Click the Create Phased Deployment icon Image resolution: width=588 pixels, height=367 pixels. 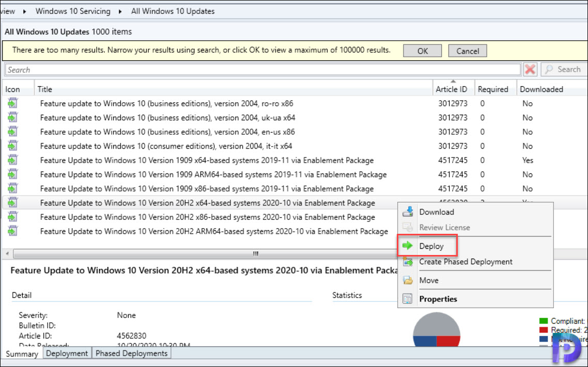[x=408, y=261]
